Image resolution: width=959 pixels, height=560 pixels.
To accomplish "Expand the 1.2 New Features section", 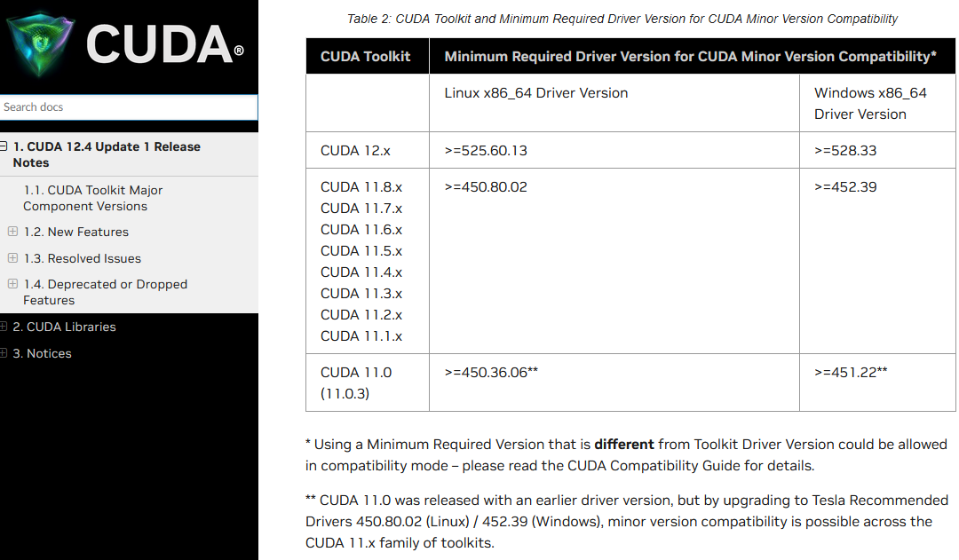I will [x=12, y=232].
